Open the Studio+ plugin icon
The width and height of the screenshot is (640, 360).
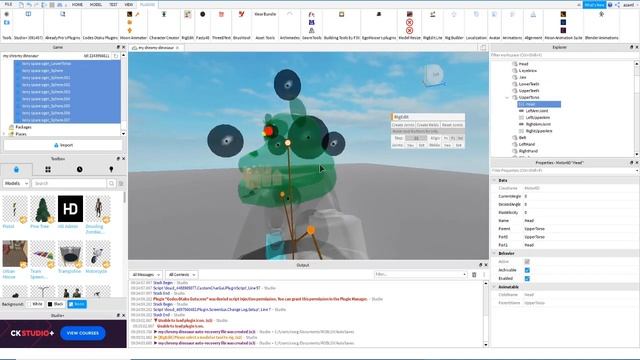(28, 14)
